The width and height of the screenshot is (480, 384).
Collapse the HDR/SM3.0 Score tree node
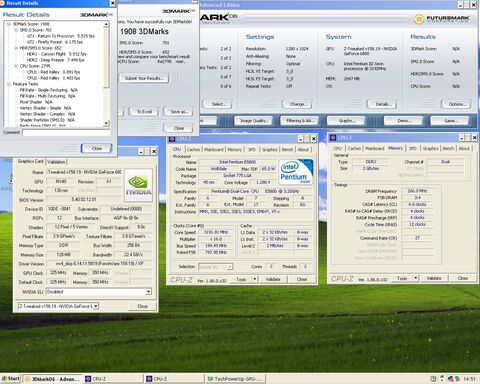pos(16,48)
